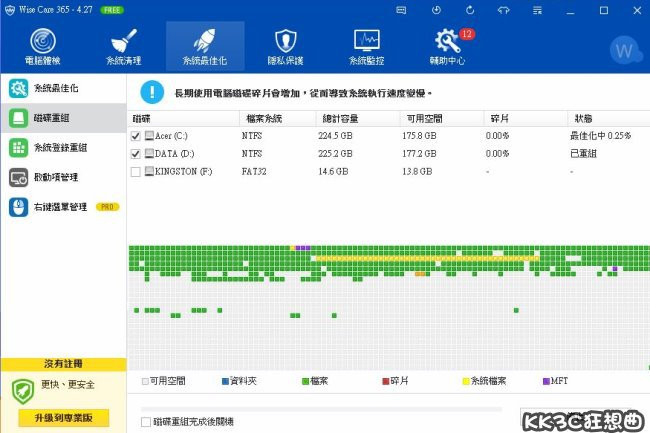Click the yellow system file strip in map
The image size is (650, 433).
[427, 259]
